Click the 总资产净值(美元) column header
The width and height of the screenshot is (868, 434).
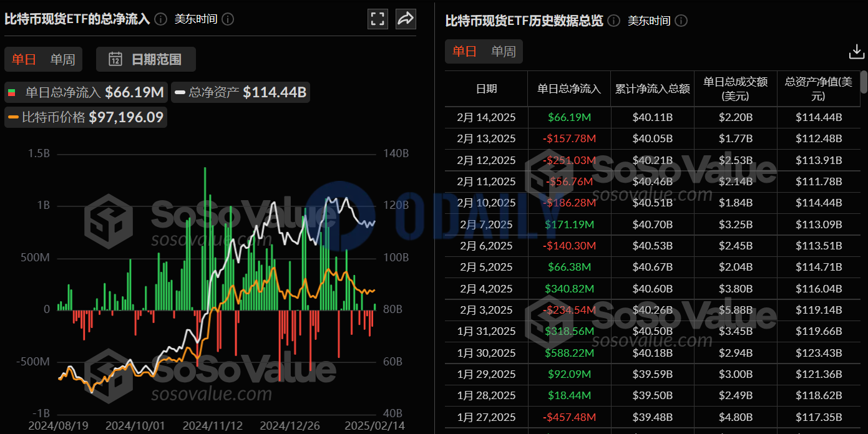[819, 89]
